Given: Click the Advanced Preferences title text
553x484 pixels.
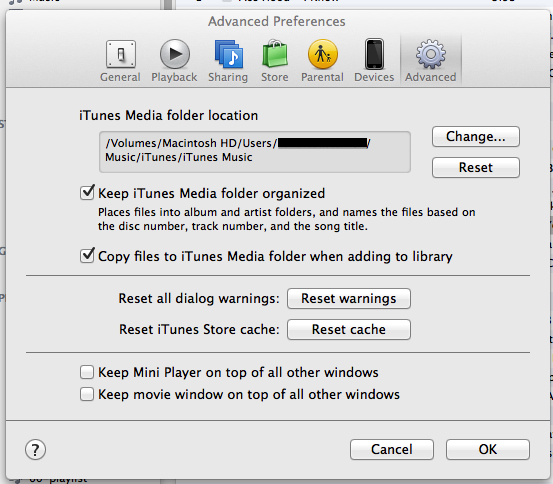Looking at the screenshot, I should click(277, 22).
